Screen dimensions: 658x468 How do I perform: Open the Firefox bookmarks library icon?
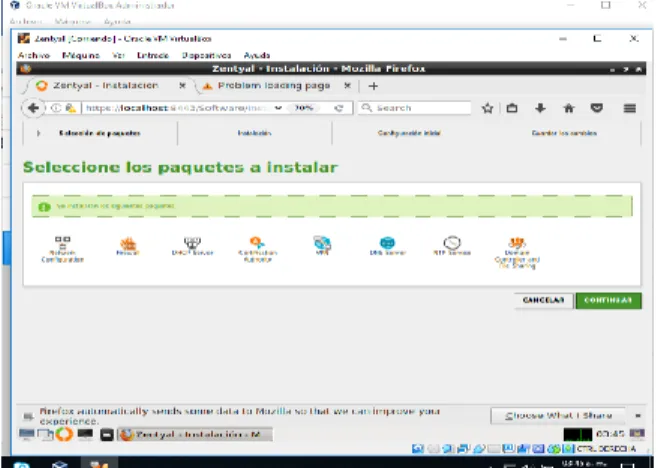[512, 108]
